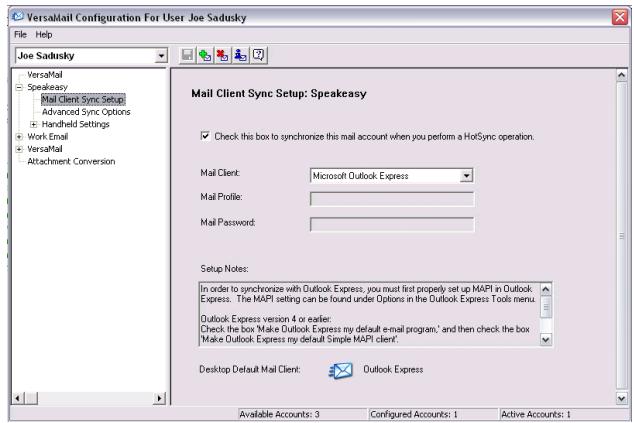Click the 'Available Accounts: 3' status entry
Screen dimensions: 634x423
point(279,415)
